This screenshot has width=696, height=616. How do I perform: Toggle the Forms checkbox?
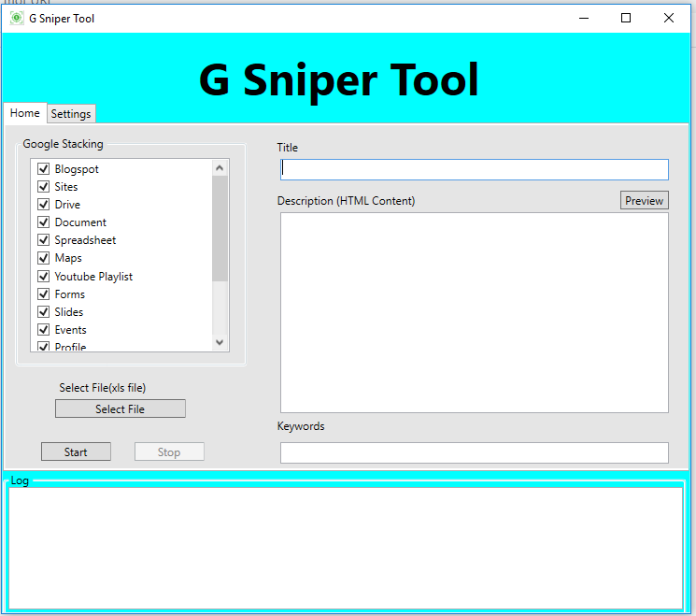coord(43,294)
